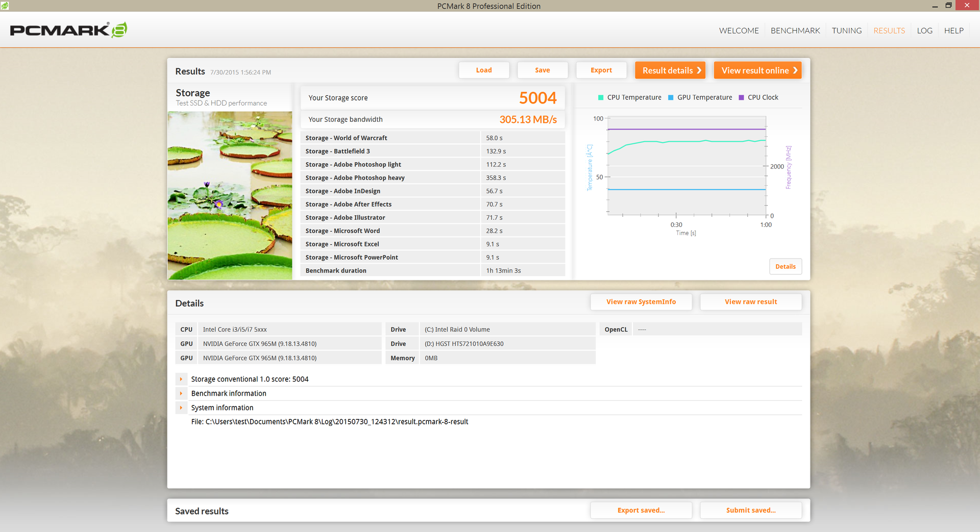Select Storage - Microsoft PowerPoint row

click(x=433, y=258)
